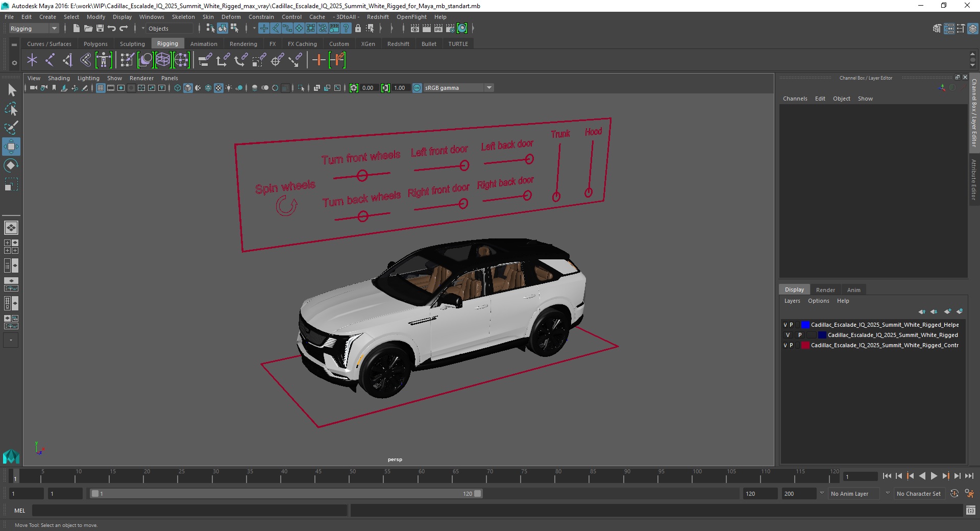Open the Deform menu
This screenshot has height=531, width=980.
tap(231, 17)
